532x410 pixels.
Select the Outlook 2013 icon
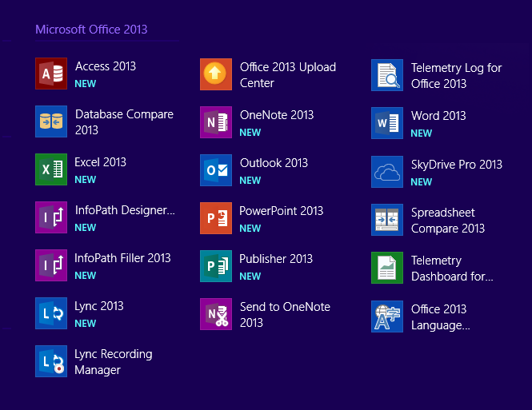216,170
